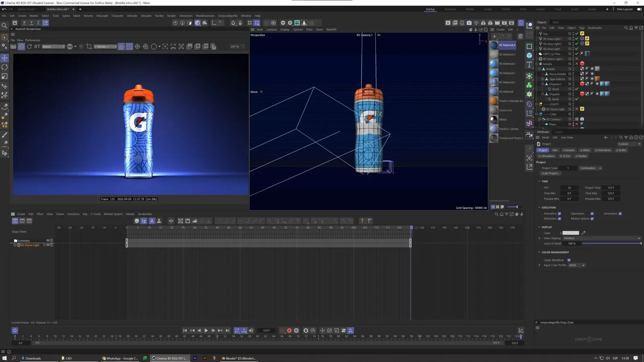The width and height of the screenshot is (644, 362).
Task: Uncheck the Deformers execution checkbox
Action: (559, 218)
